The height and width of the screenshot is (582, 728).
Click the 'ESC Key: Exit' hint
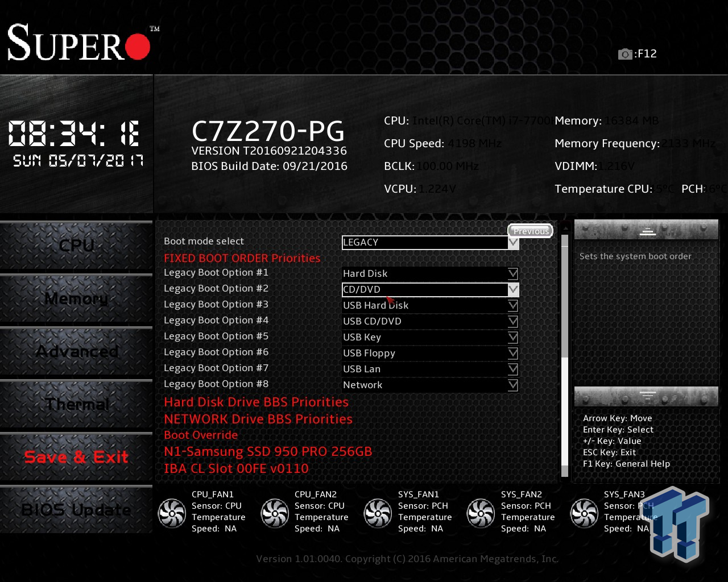[609, 452]
